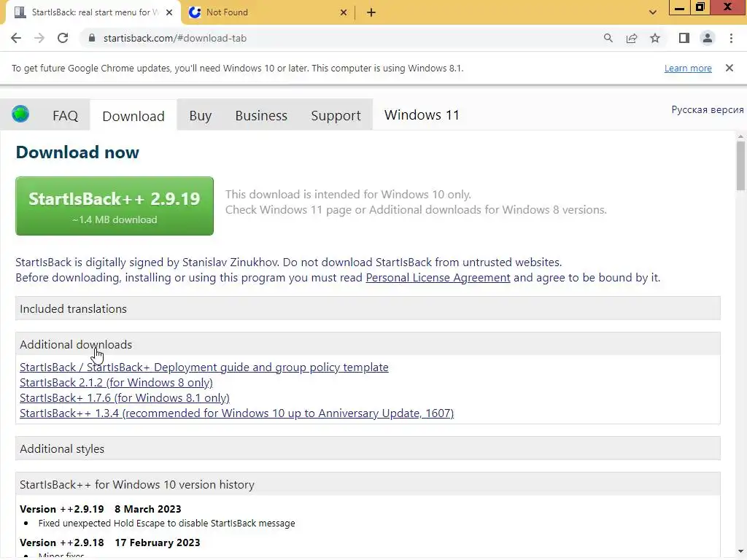Screen dimensions: 747x560
Task: Click 'Version ++2.9.19 8 March 2023' text
Action: (x=100, y=509)
